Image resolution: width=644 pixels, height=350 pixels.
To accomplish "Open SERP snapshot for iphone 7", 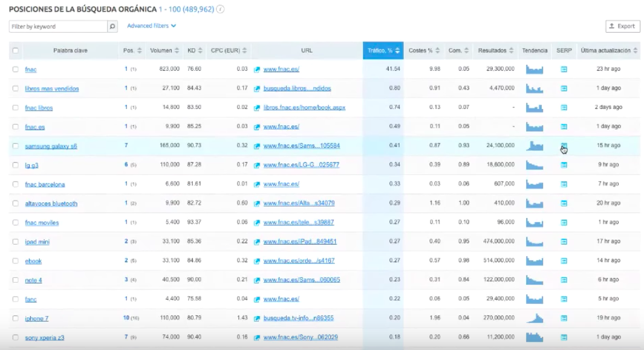I will click(564, 319).
